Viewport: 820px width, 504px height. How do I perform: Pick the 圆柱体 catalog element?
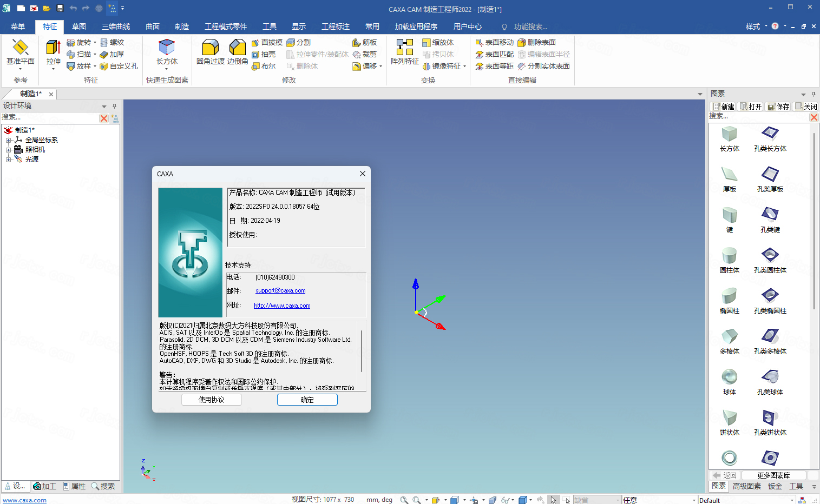tap(730, 261)
